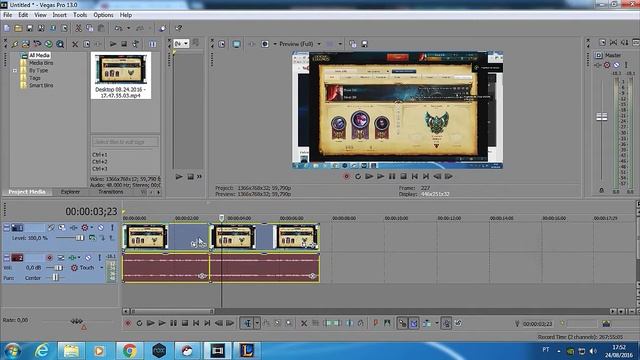640x360 pixels.
Task: Open League of Legends from Windows taskbar
Action: click(247, 350)
